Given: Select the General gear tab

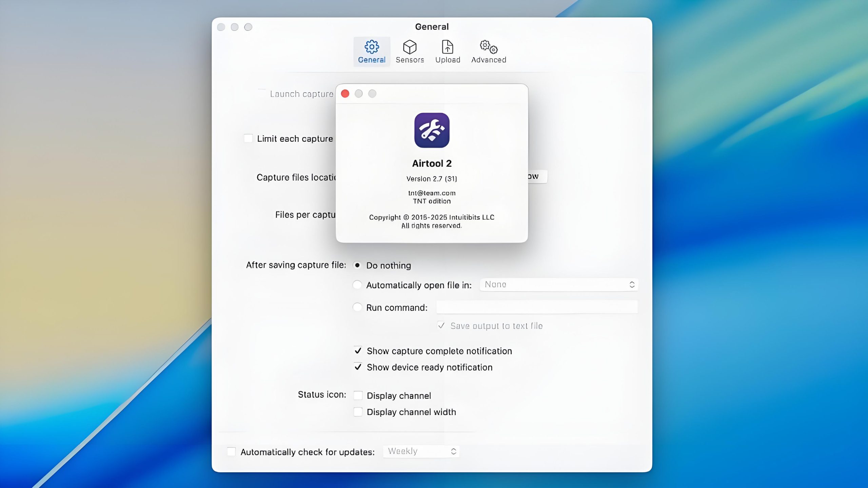Looking at the screenshot, I should (x=372, y=52).
